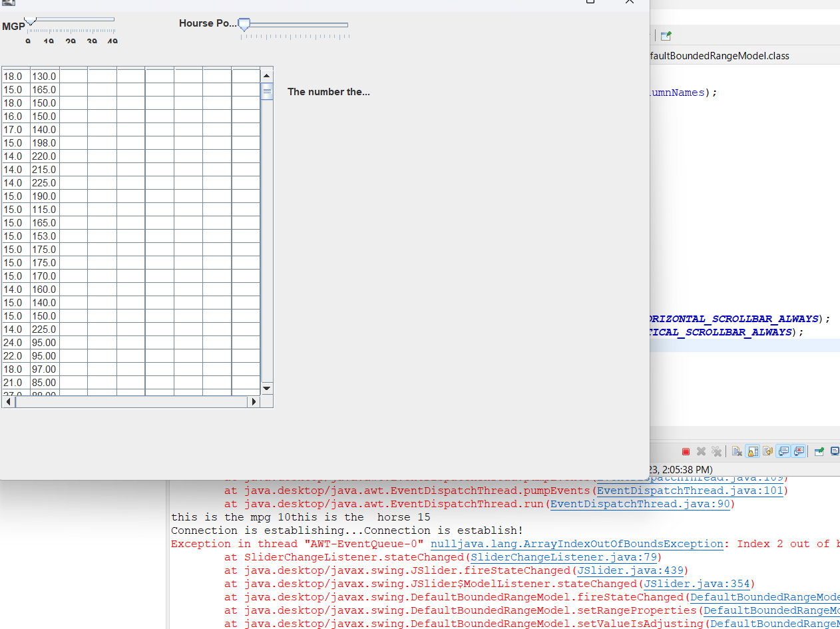
Task: Select the cell containing 24.0
Action: pos(15,343)
